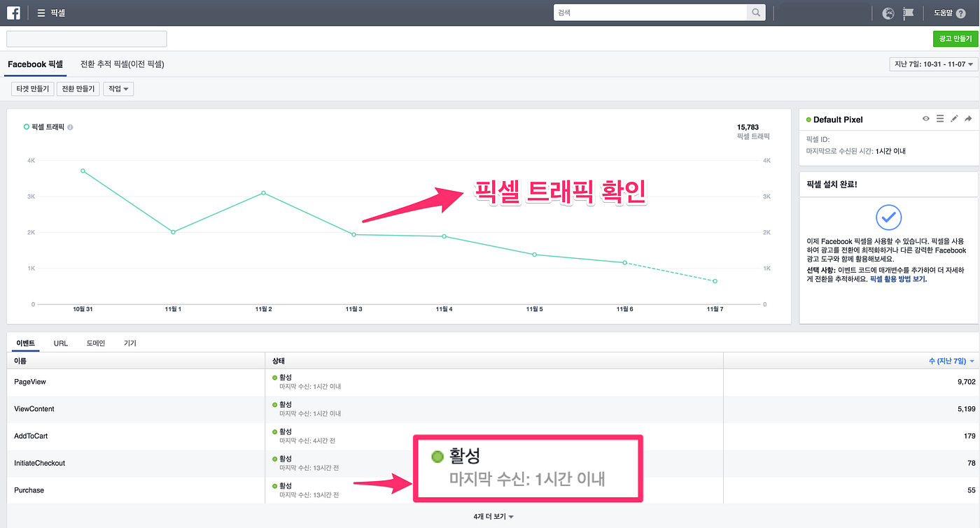Click the 도움말 help menu label

tap(943, 13)
